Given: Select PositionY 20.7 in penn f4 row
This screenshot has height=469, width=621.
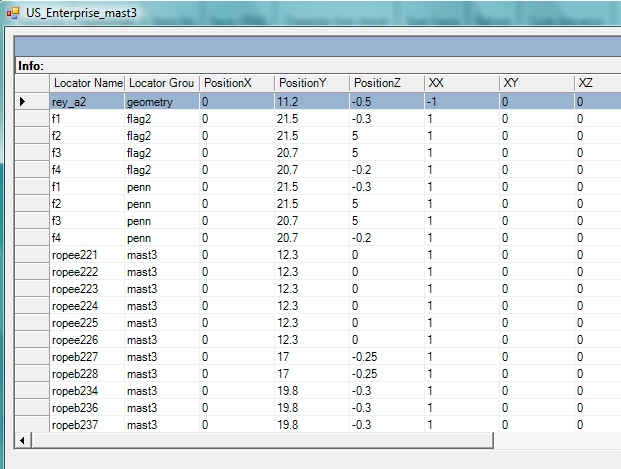Looking at the screenshot, I should tap(312, 238).
